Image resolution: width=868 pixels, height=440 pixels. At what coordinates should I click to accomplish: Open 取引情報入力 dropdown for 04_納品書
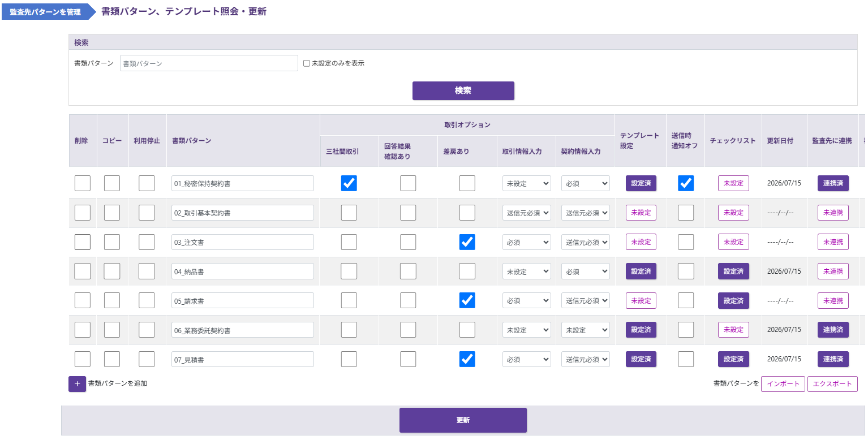pos(527,271)
